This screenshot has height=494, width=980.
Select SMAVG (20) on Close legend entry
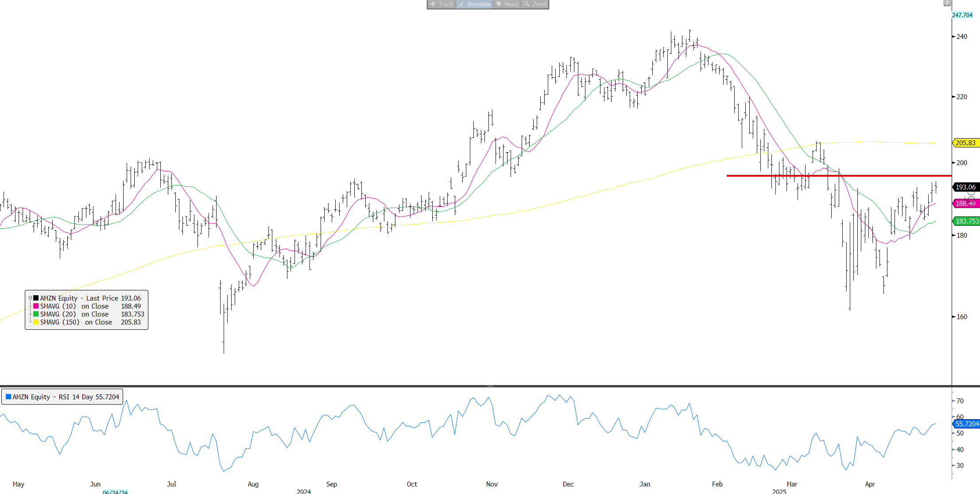[74, 314]
